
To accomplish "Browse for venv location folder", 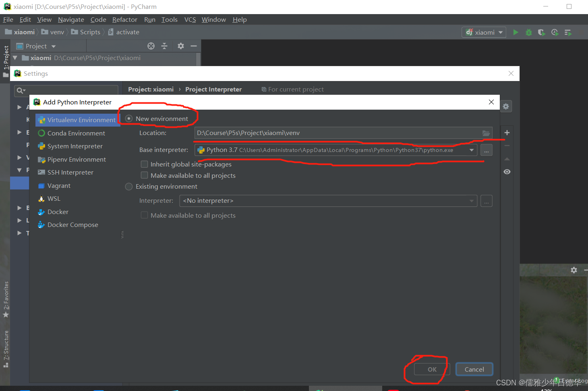I will [x=486, y=133].
